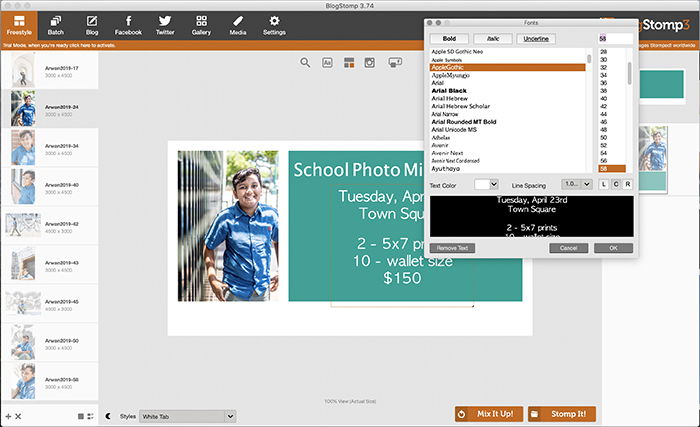Select the Apple SD Gothic Neo font
The width and height of the screenshot is (700, 427).
pos(508,52)
